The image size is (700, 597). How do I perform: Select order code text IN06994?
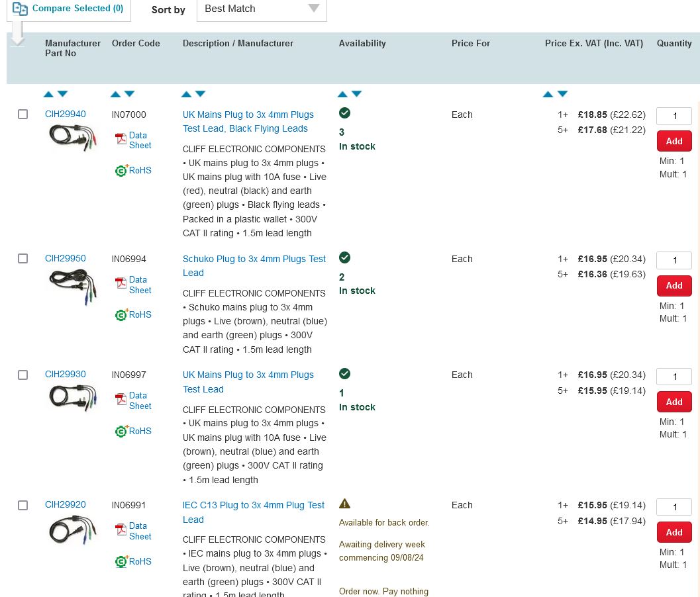[x=128, y=259]
